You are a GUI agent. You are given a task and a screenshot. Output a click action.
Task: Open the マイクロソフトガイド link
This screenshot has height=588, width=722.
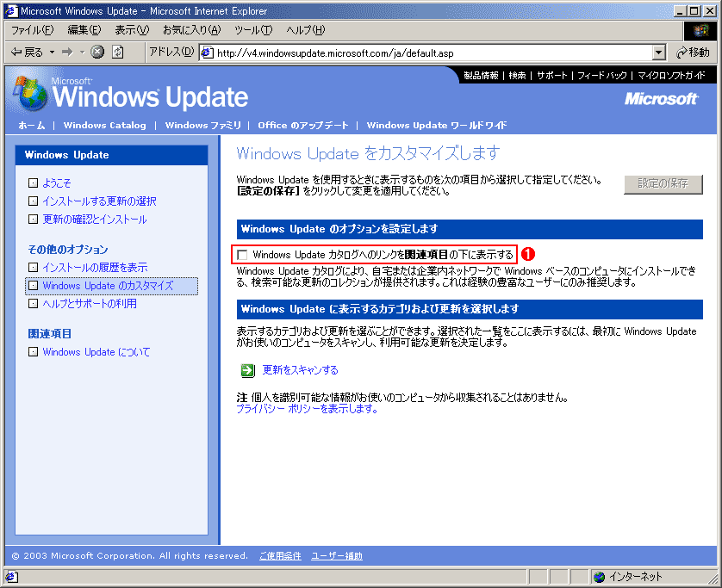click(671, 76)
